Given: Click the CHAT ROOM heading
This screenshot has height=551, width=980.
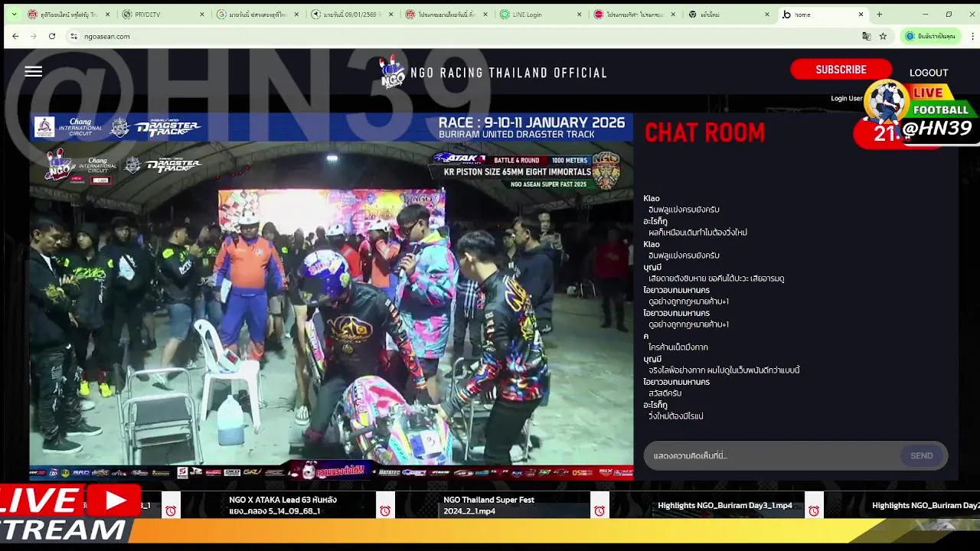Looking at the screenshot, I should click(704, 132).
